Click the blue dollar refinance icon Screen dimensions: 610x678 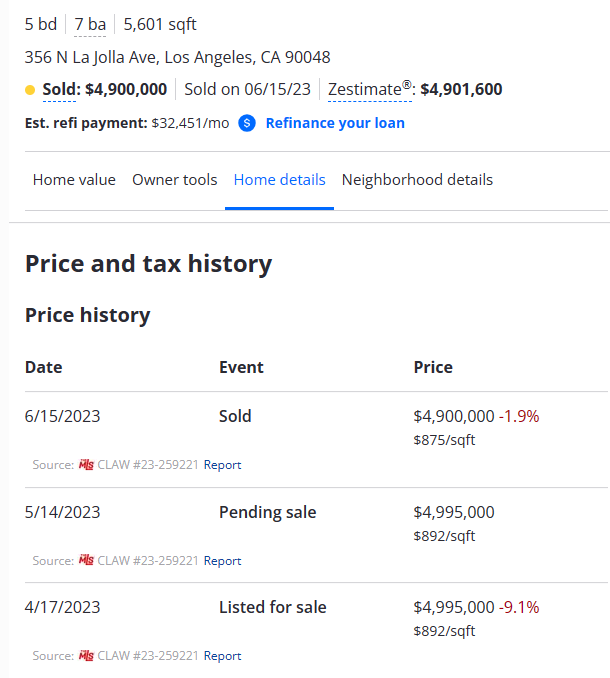click(247, 123)
